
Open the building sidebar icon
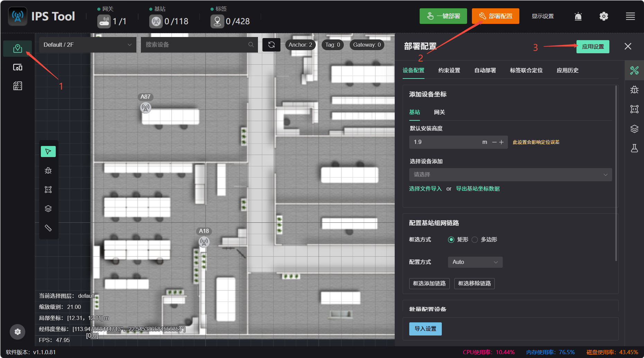(x=18, y=86)
